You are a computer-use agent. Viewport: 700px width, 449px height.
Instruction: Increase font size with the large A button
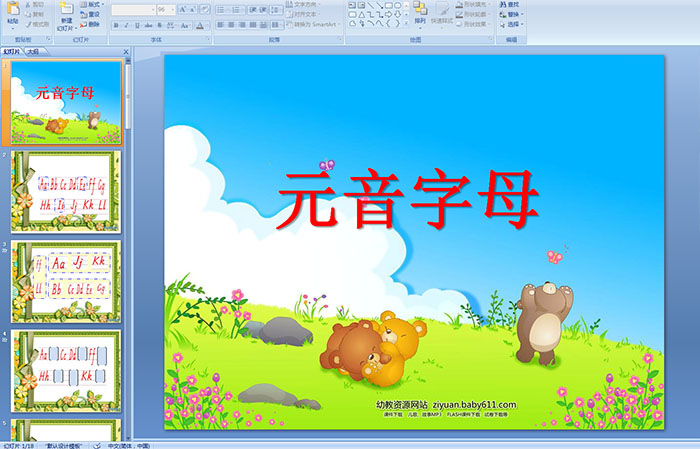(x=183, y=9)
